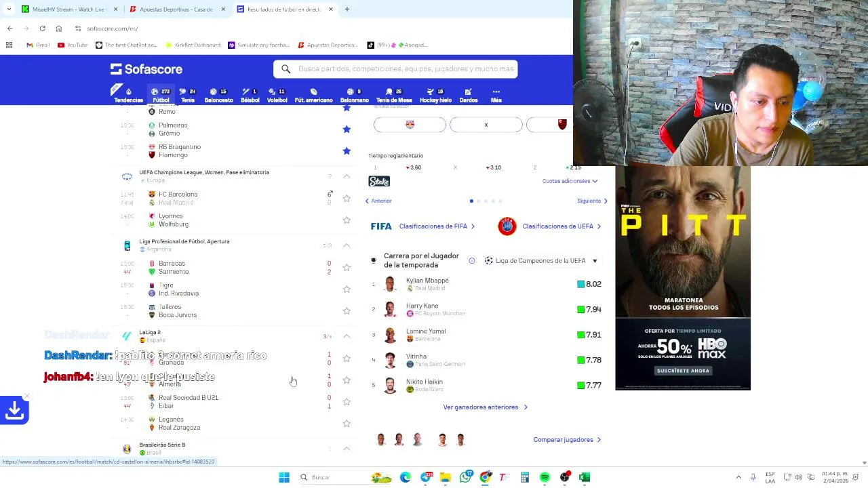
Task: Open the Tenis de Mesa category
Action: (x=394, y=96)
